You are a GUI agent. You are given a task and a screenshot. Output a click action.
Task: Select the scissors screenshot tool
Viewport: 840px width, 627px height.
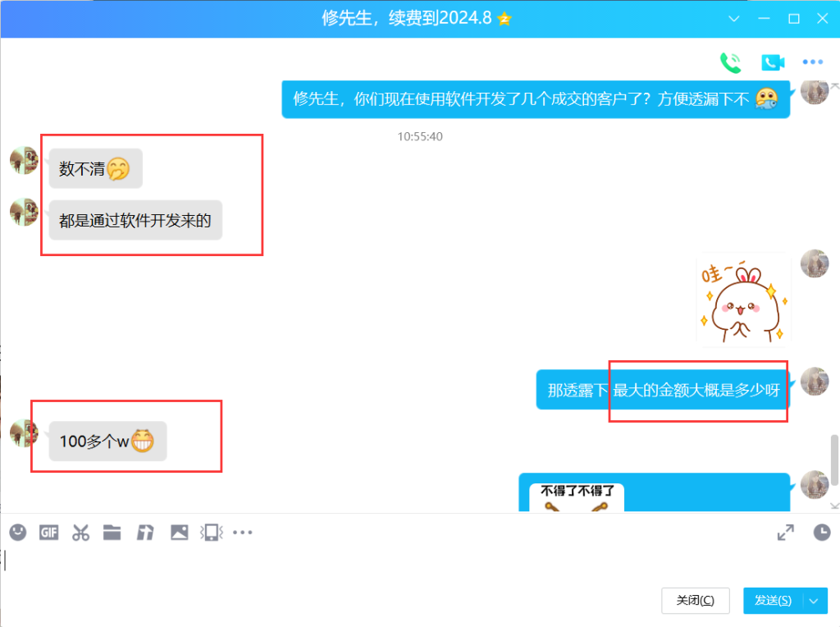(x=80, y=533)
